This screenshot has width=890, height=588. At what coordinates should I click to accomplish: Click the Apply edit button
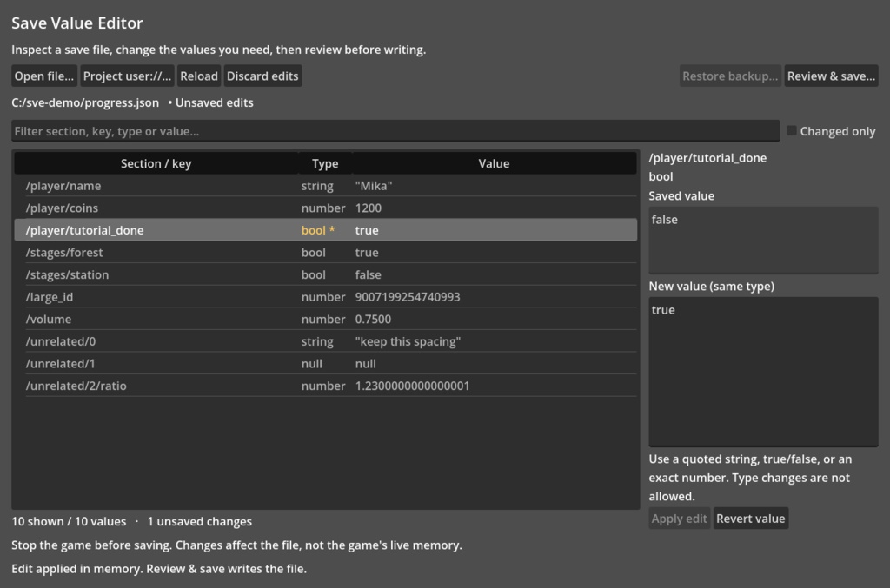coord(680,519)
